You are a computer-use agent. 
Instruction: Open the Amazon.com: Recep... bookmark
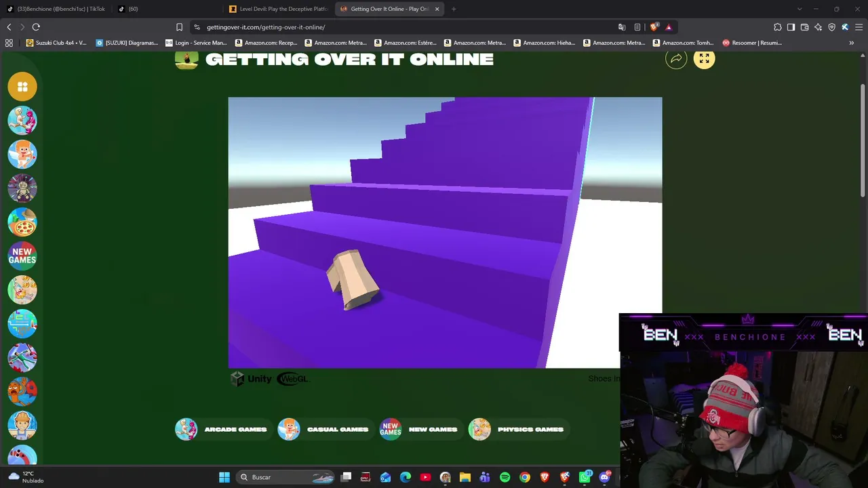(267, 43)
